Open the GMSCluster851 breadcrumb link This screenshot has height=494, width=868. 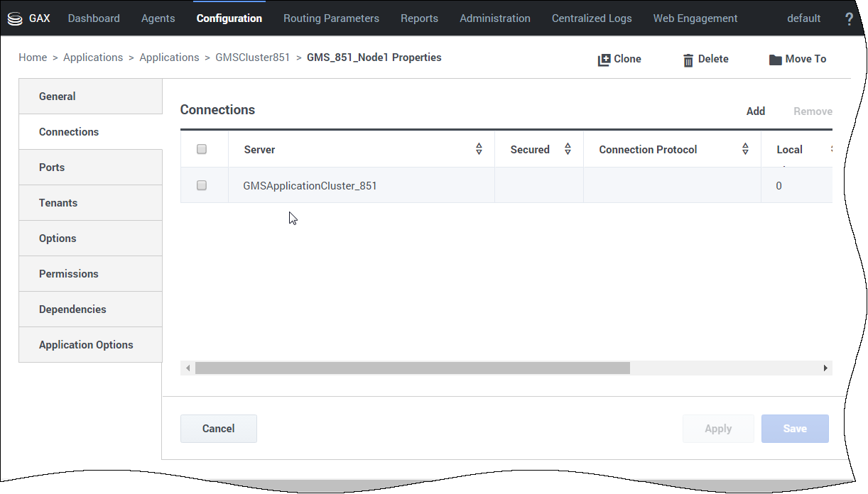(253, 57)
